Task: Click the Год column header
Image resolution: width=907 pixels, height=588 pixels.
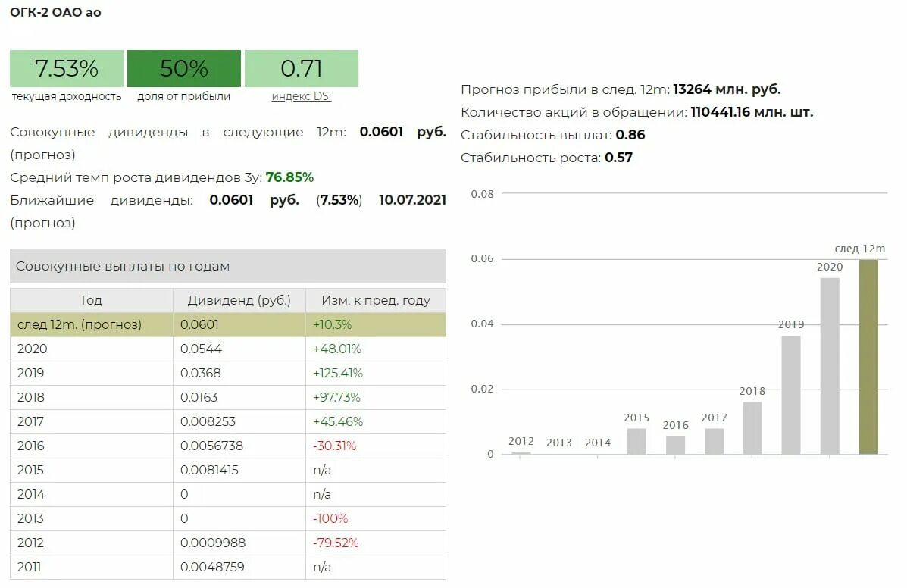Action: pos(92,300)
